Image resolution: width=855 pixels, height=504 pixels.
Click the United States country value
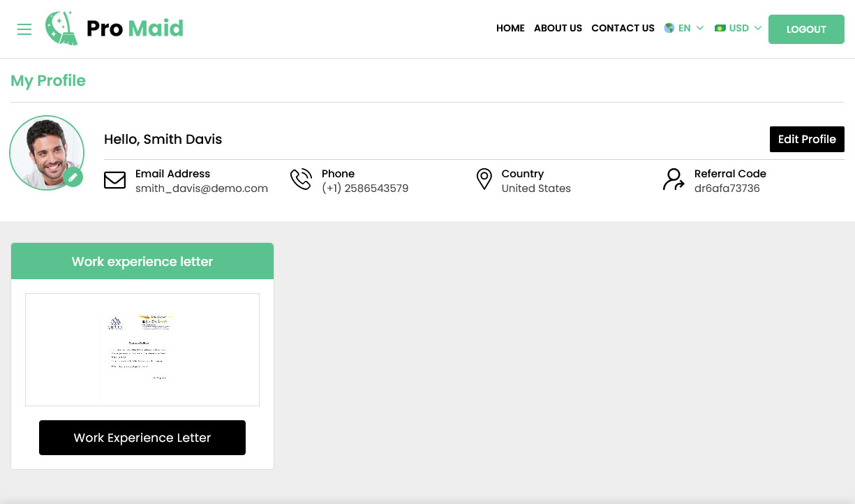536,188
